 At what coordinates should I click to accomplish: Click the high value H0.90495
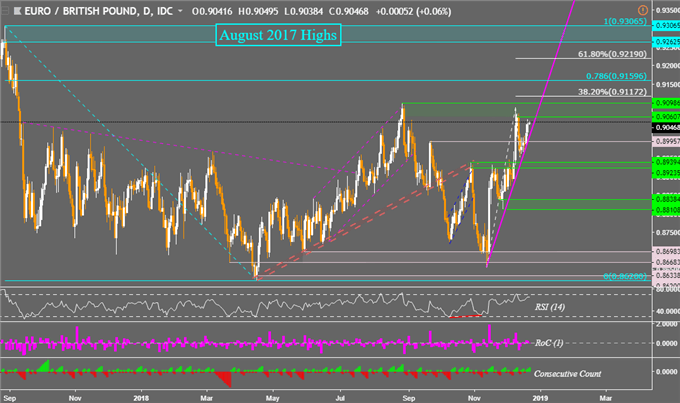[258, 11]
